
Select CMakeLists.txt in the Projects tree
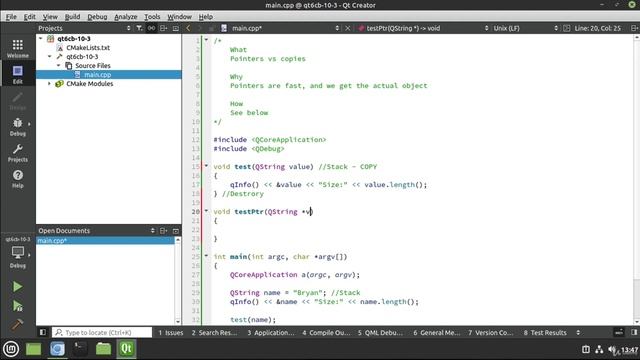coord(88,47)
